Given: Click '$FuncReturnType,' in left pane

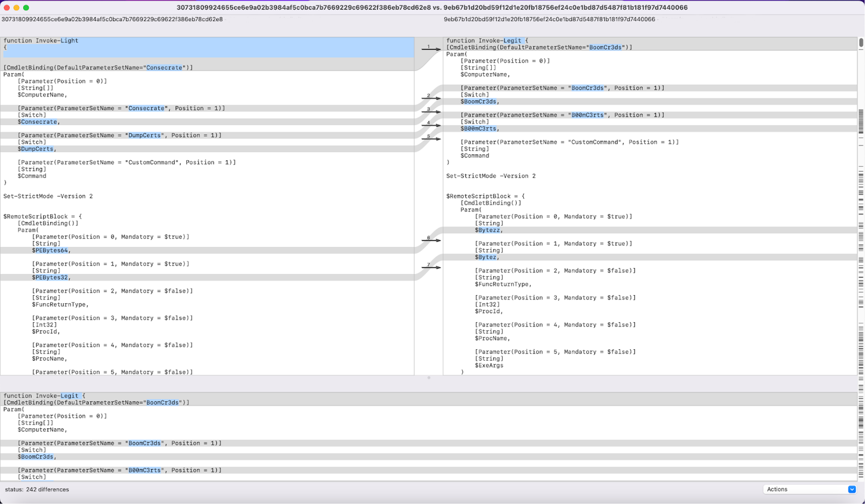Looking at the screenshot, I should point(60,305).
